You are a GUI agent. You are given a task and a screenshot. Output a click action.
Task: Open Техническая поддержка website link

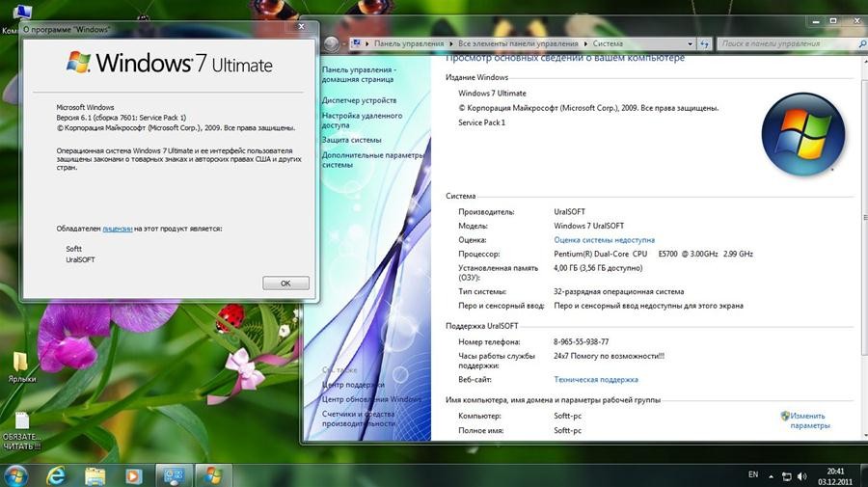[x=596, y=380]
